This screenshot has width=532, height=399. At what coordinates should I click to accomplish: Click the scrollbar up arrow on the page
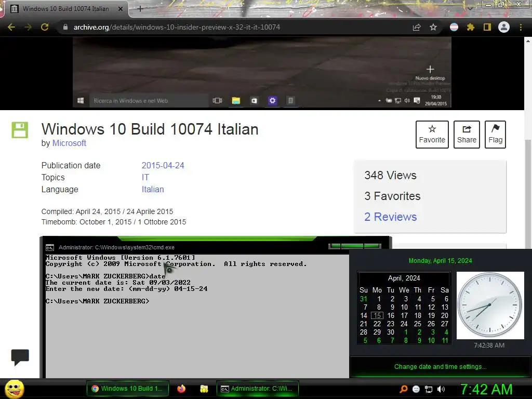click(x=528, y=41)
